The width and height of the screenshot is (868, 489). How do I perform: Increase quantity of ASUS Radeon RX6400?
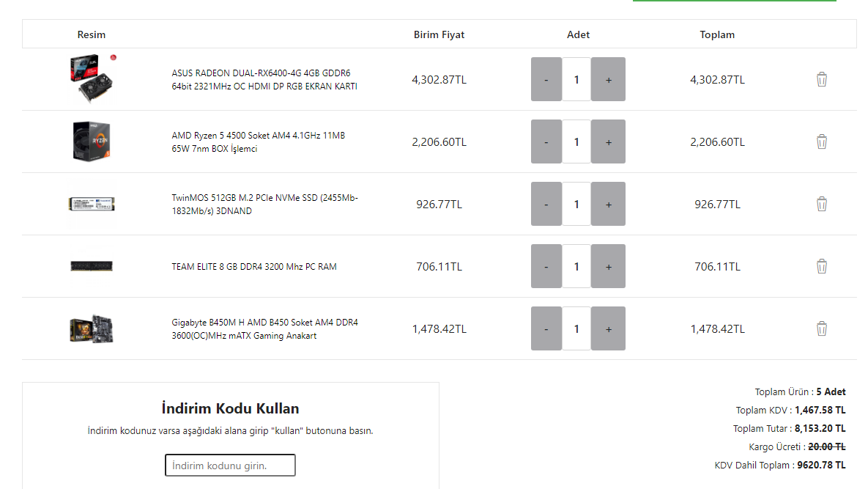tap(608, 79)
